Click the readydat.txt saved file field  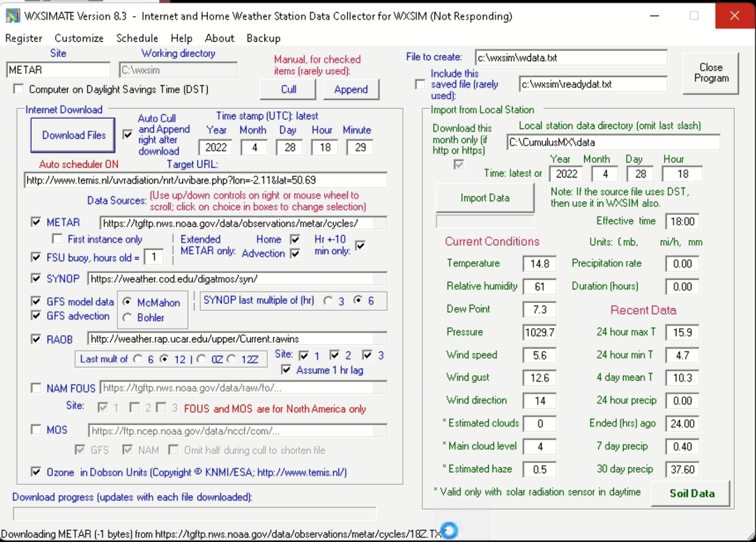[x=593, y=84]
